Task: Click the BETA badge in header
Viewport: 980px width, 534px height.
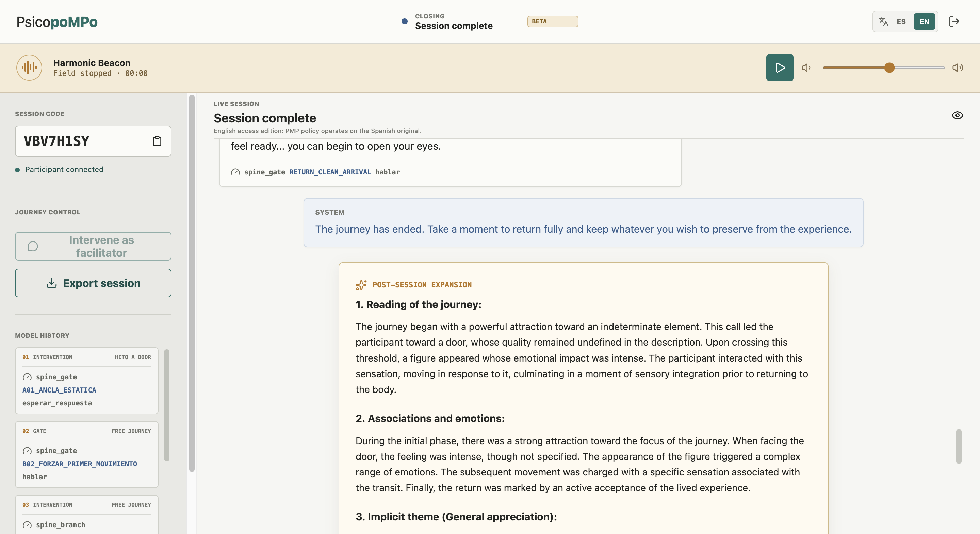Action: tap(552, 21)
